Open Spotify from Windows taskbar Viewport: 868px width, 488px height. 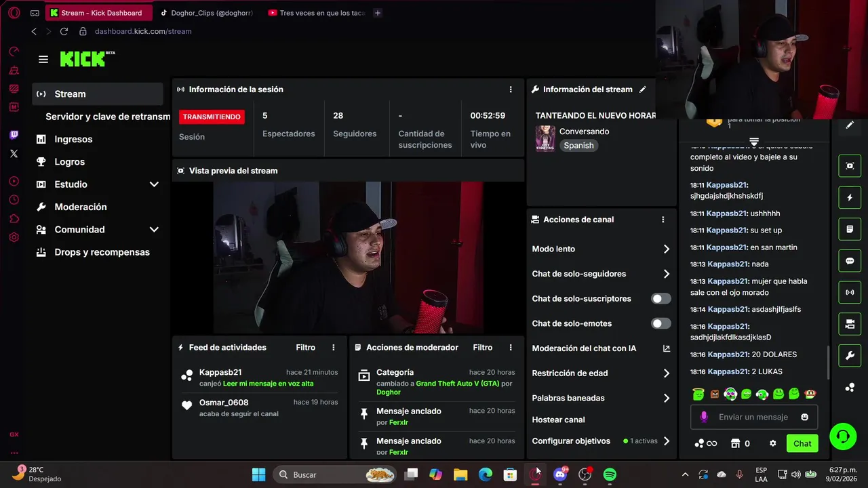click(x=610, y=474)
